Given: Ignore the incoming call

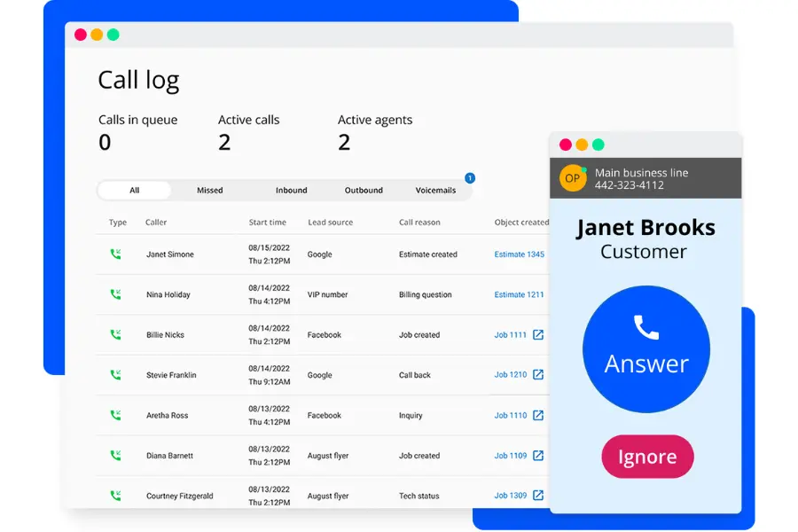Looking at the screenshot, I should tap(647, 457).
